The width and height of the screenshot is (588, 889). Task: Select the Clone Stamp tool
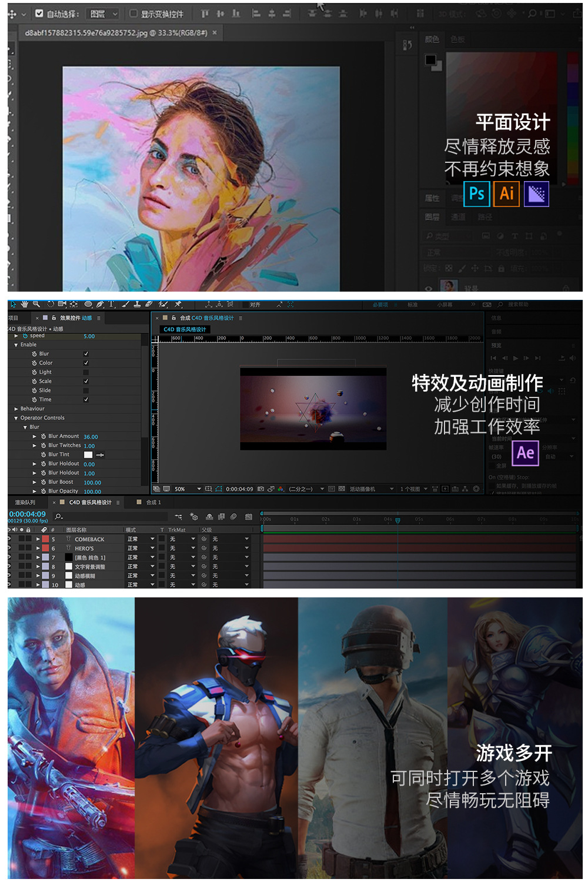pyautogui.click(x=137, y=305)
